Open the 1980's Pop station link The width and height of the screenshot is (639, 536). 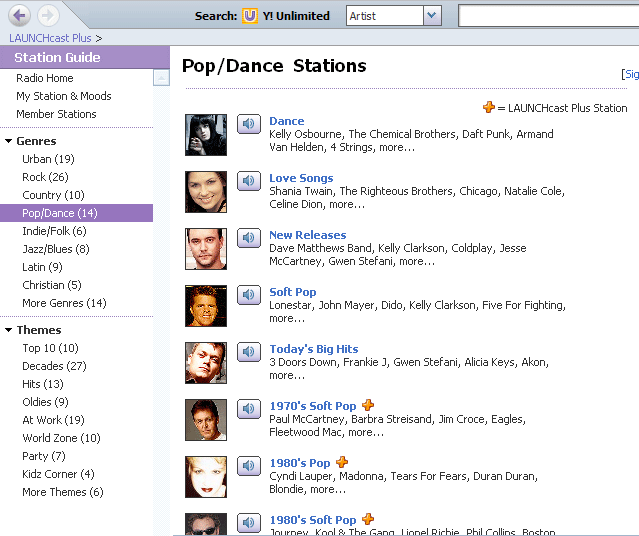(x=300, y=463)
